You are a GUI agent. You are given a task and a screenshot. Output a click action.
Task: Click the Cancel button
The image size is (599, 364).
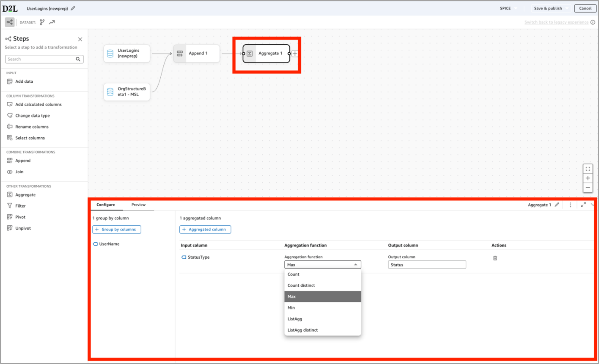pyautogui.click(x=585, y=8)
